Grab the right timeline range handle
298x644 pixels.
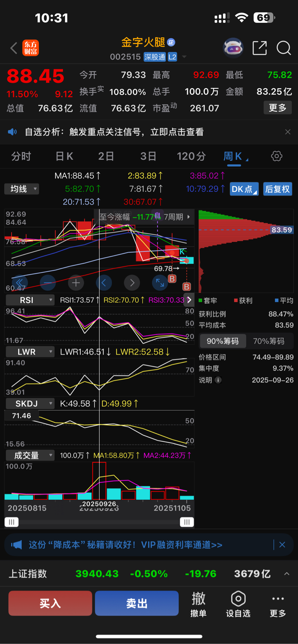tap(187, 522)
